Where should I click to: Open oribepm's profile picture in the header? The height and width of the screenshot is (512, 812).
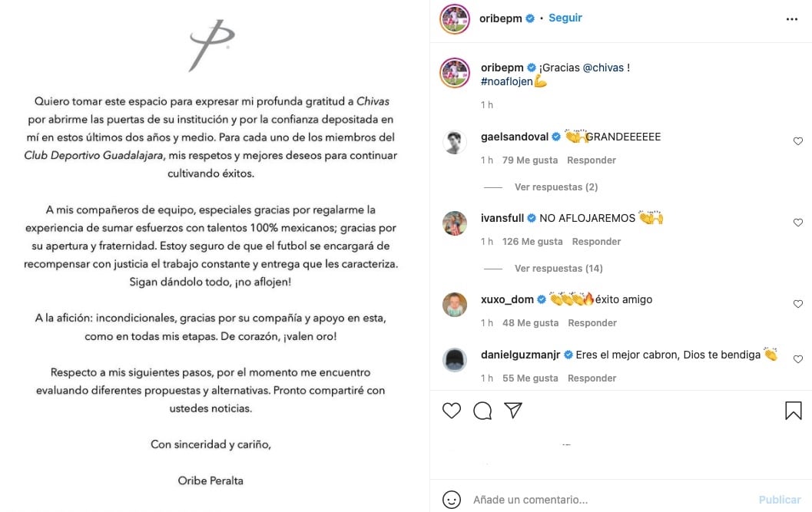455,19
